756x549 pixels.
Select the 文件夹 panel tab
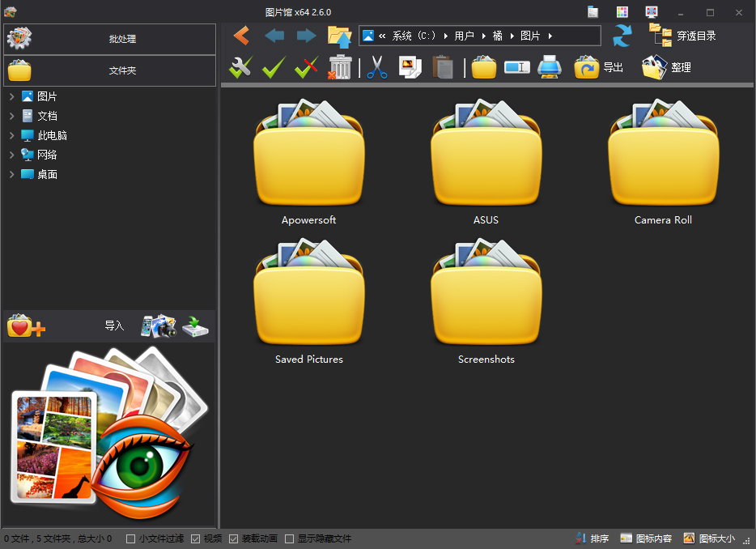[x=110, y=70]
